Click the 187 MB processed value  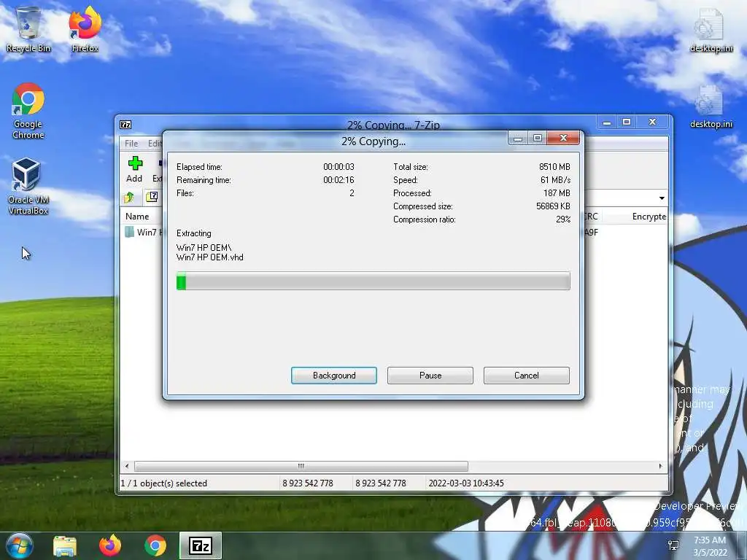557,192
